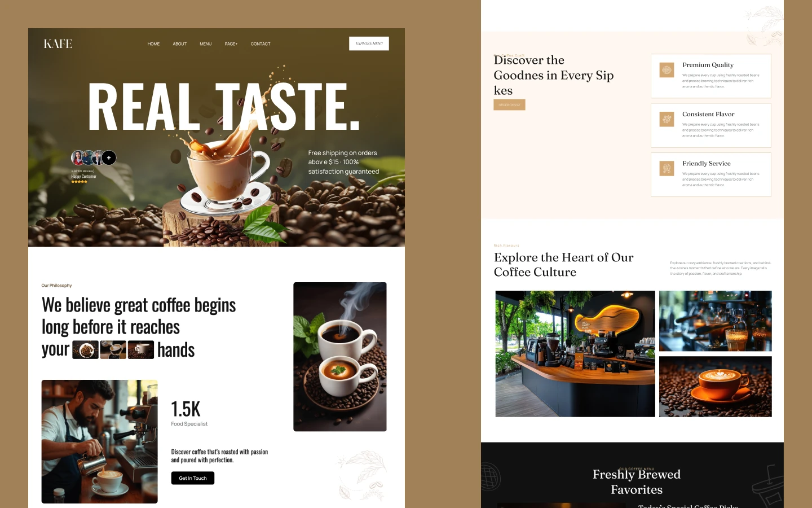Open the CONTACT navigation link
The image size is (812, 508).
tap(261, 44)
